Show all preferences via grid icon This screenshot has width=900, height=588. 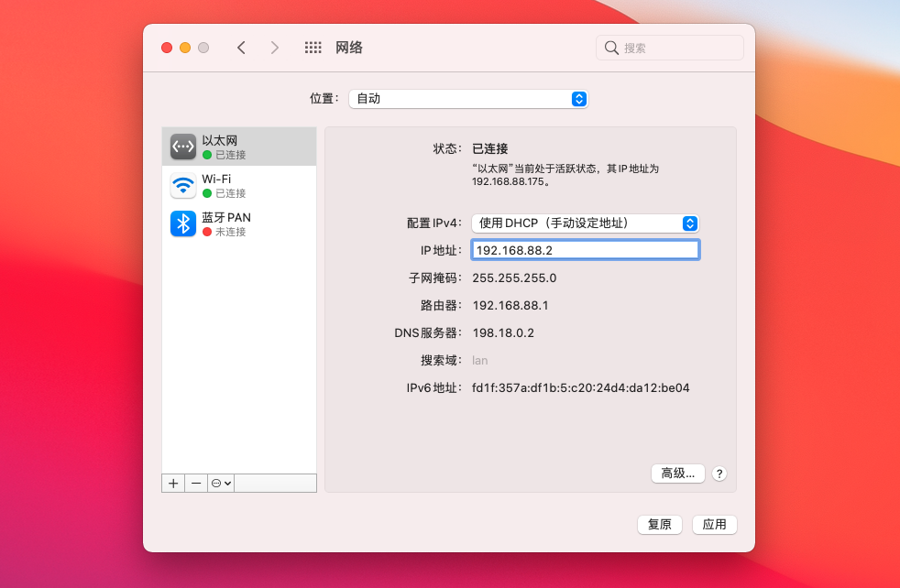313,48
